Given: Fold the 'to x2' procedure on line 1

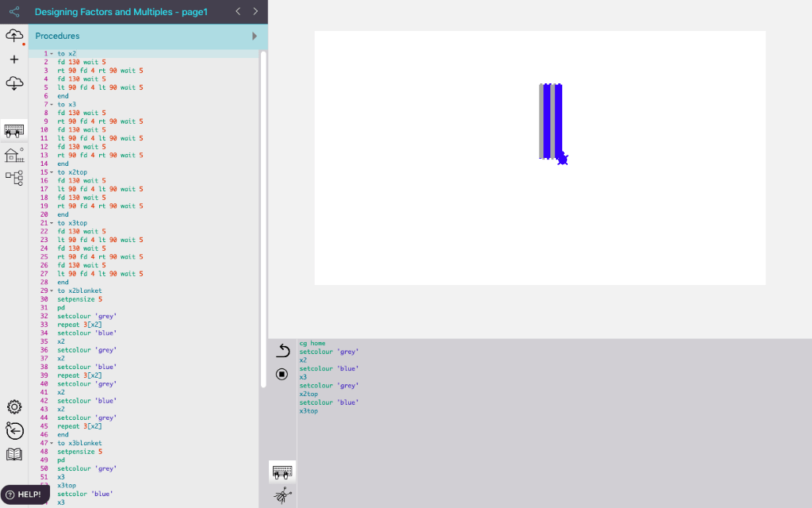Looking at the screenshot, I should click(x=52, y=54).
